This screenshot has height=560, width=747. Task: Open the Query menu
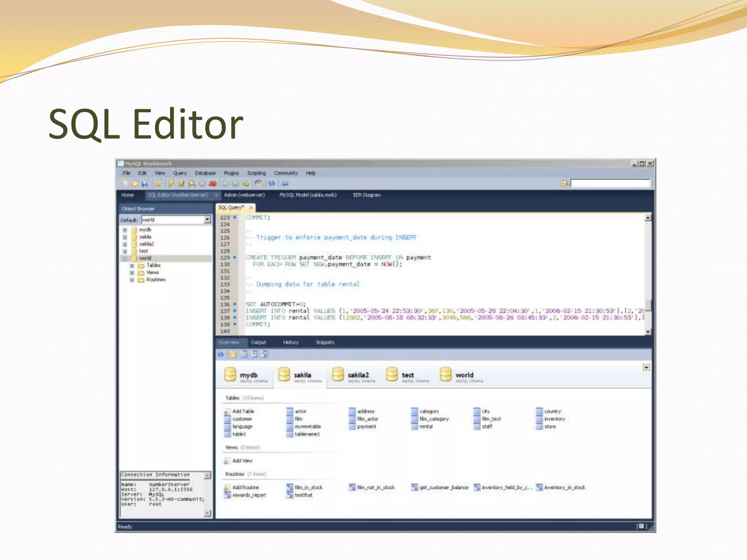click(x=180, y=173)
